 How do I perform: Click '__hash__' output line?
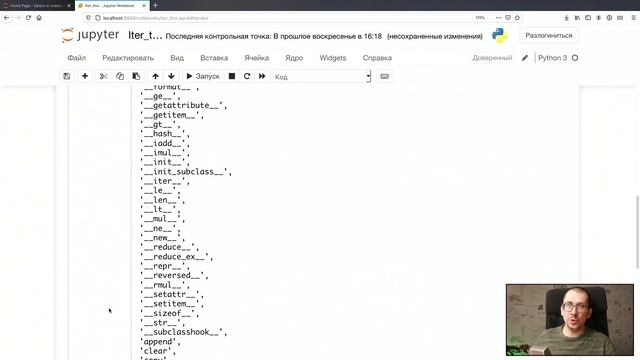pyautogui.click(x=165, y=134)
